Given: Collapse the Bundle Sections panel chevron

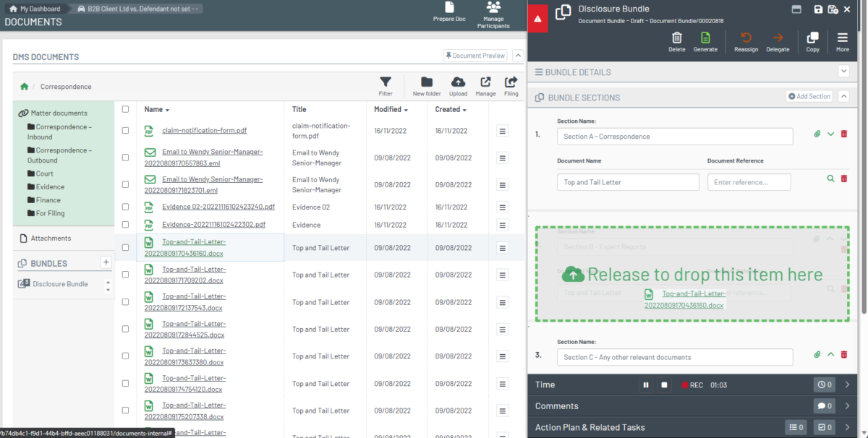Looking at the screenshot, I should [x=843, y=95].
